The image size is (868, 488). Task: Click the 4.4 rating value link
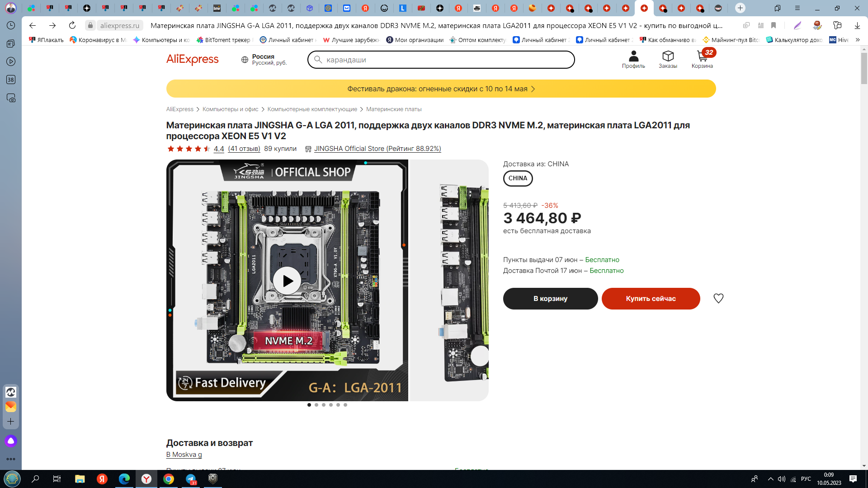coord(219,149)
